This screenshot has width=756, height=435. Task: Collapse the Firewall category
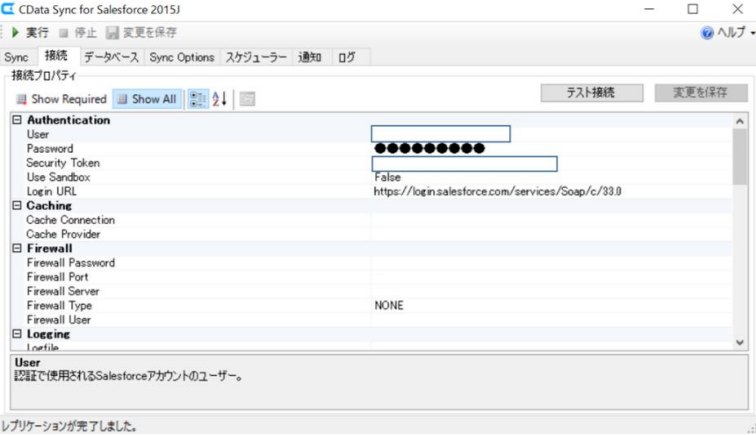point(17,248)
